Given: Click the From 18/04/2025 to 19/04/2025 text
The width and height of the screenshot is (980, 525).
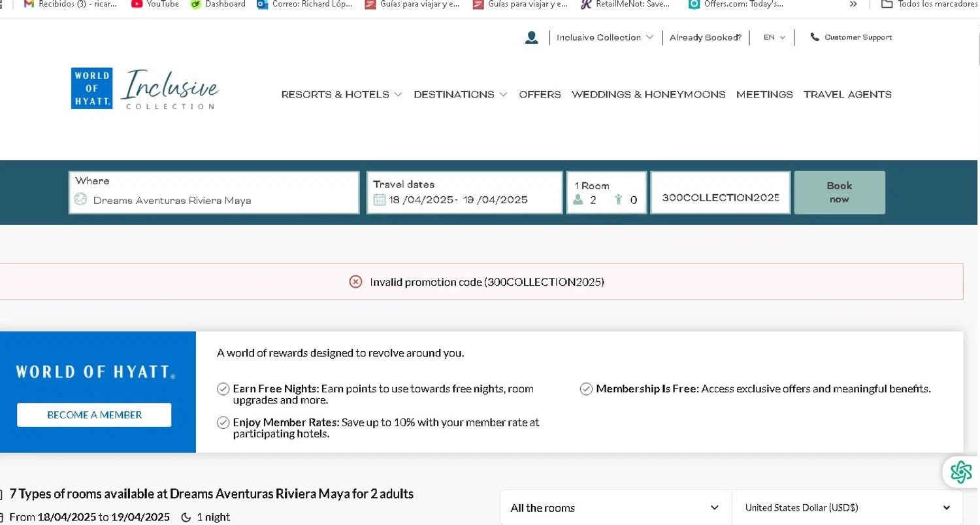Looking at the screenshot, I should coord(90,517).
